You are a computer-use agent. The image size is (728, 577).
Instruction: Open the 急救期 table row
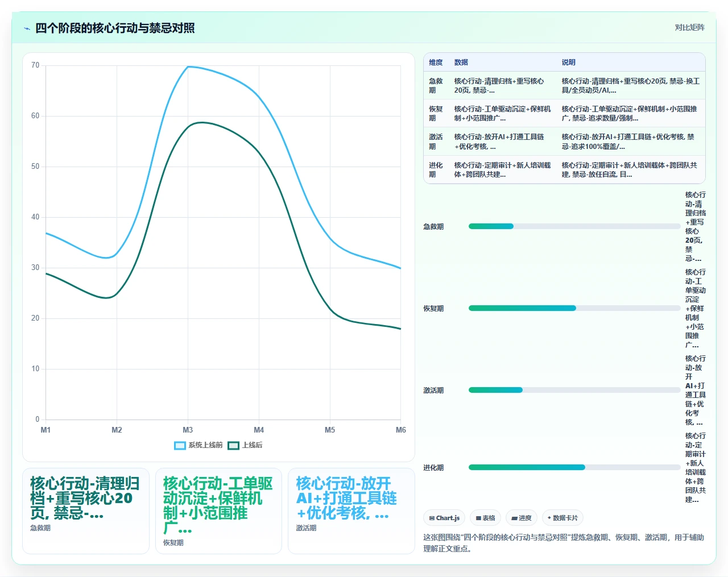(564, 86)
